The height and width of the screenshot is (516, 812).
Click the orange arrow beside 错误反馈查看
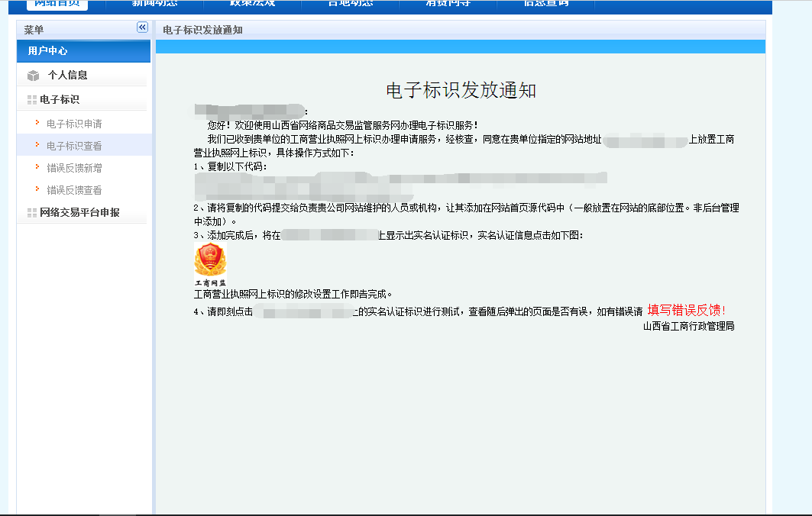click(37, 189)
